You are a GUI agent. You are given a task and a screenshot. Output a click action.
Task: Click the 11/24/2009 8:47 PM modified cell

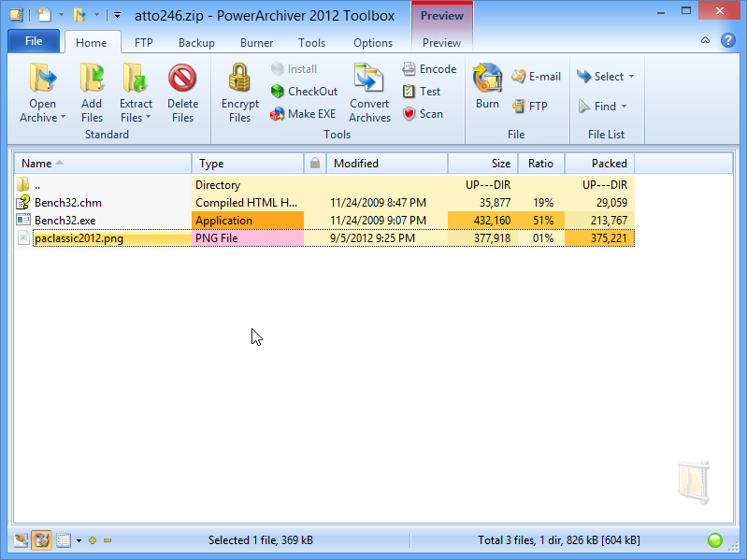pos(378,202)
